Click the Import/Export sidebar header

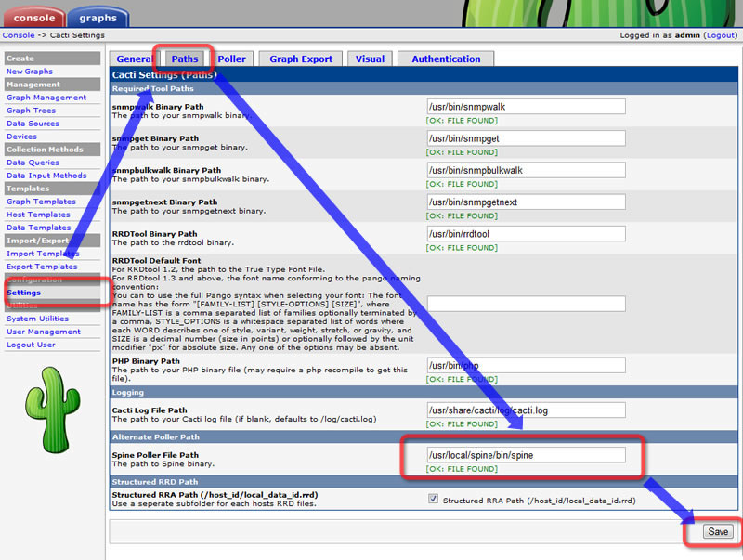pos(52,241)
